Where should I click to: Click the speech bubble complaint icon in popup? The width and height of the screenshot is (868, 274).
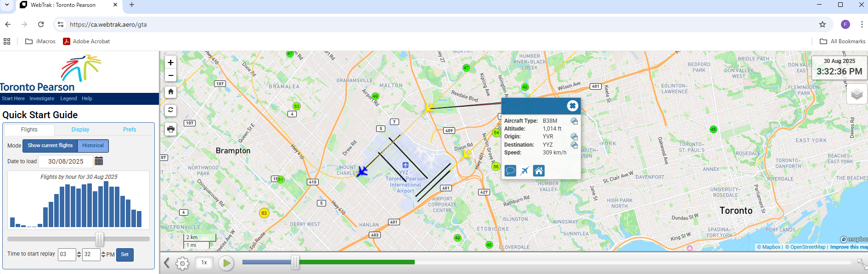pyautogui.click(x=510, y=171)
